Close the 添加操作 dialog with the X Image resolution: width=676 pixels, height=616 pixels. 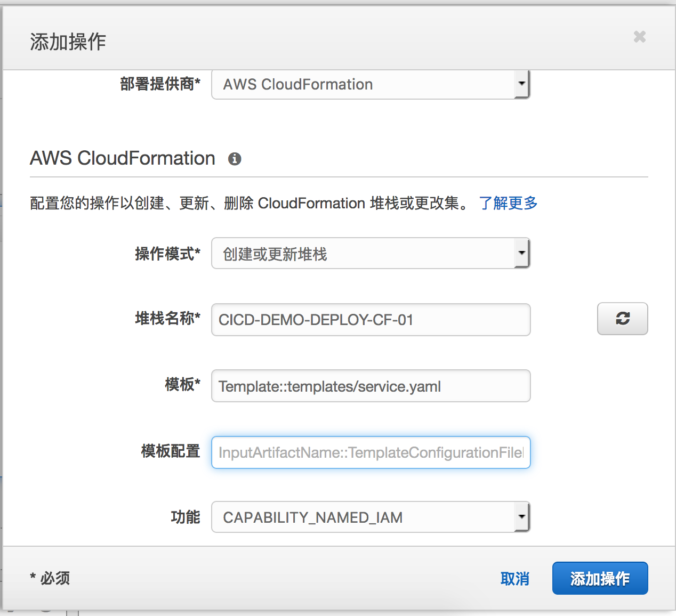pos(639,37)
